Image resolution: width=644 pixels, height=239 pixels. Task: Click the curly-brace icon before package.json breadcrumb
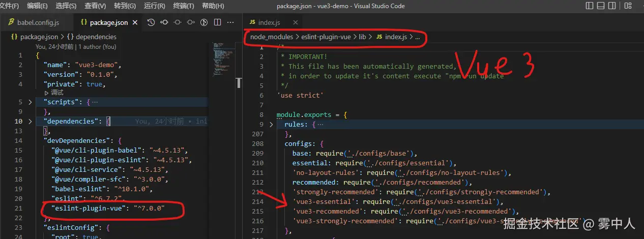coord(14,37)
